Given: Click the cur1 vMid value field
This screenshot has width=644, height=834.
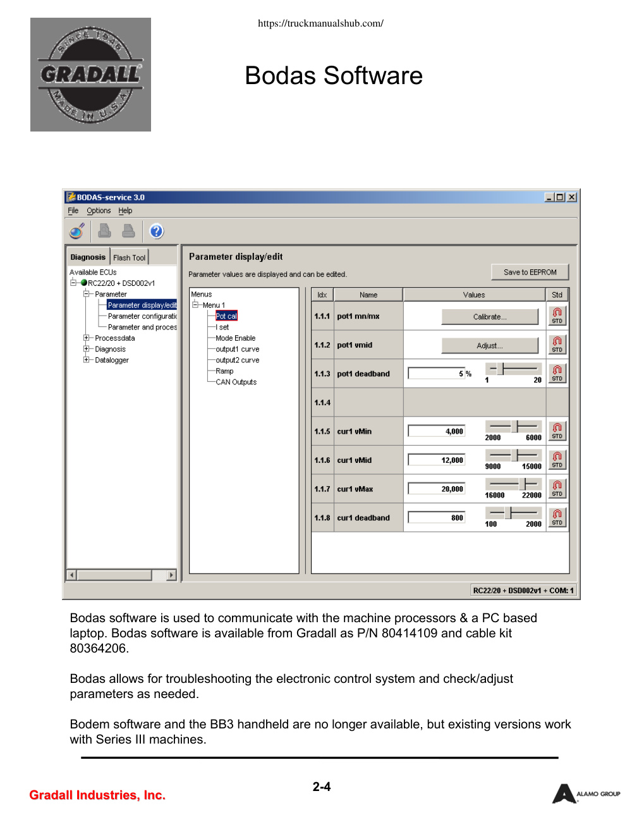Looking at the screenshot, I should point(437,460).
